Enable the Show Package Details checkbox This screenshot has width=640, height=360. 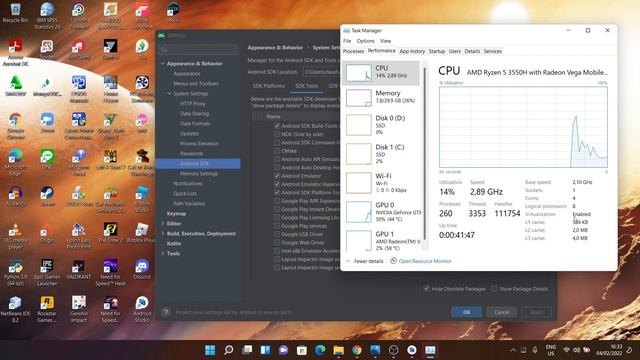pos(494,289)
